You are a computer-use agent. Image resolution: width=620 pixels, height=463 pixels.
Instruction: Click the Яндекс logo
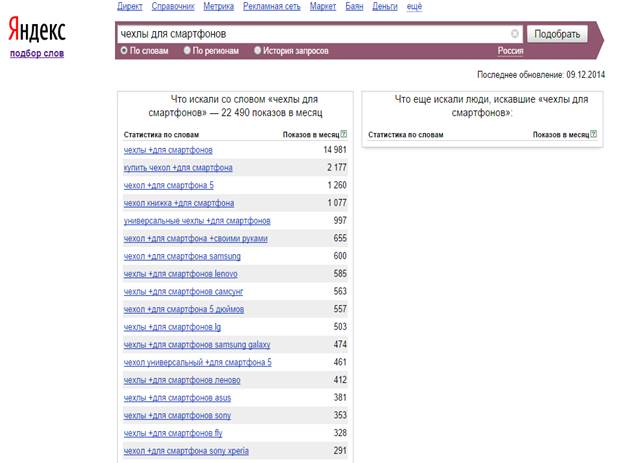click(x=37, y=29)
